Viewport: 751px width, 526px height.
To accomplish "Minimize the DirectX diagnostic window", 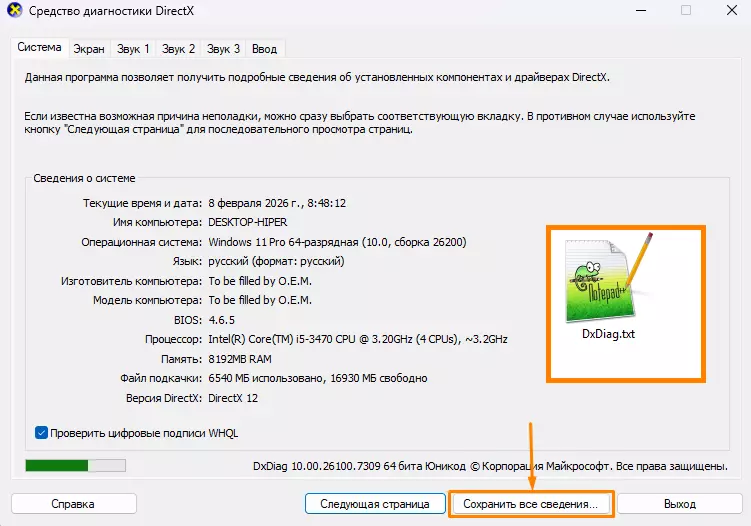I will tap(641, 10).
